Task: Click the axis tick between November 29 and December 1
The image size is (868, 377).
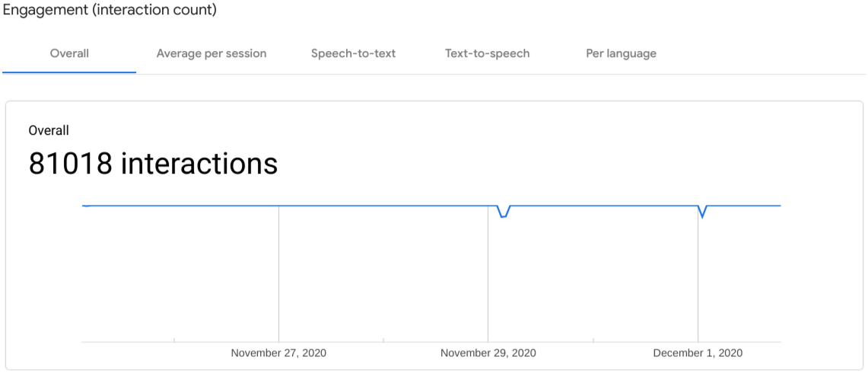Action: 593,341
